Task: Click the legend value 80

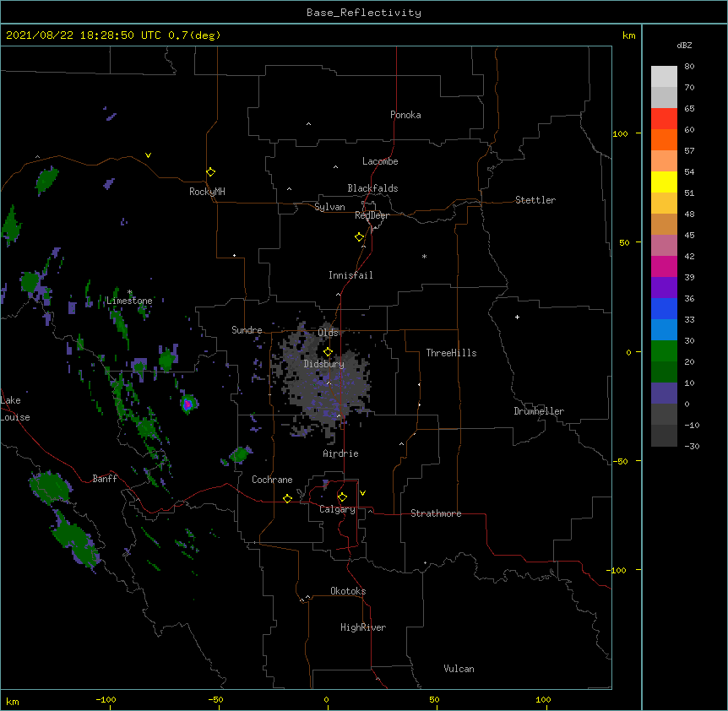Action: tap(689, 67)
